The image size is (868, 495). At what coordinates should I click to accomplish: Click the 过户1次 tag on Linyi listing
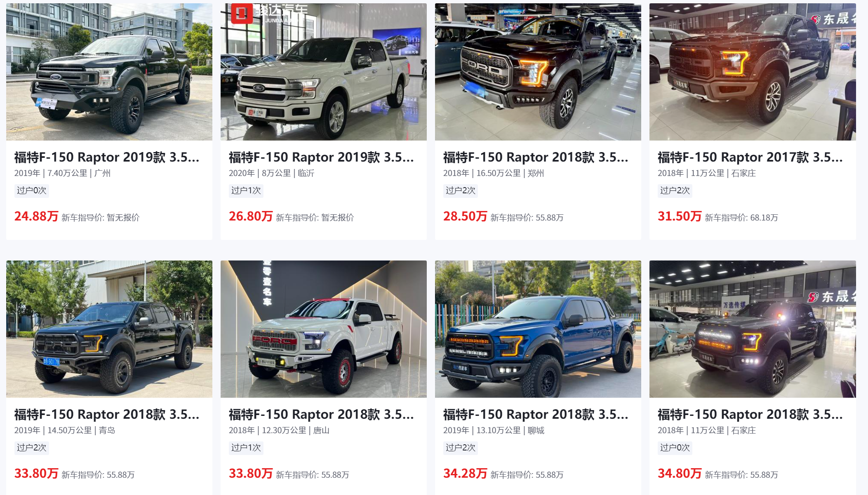click(x=246, y=190)
